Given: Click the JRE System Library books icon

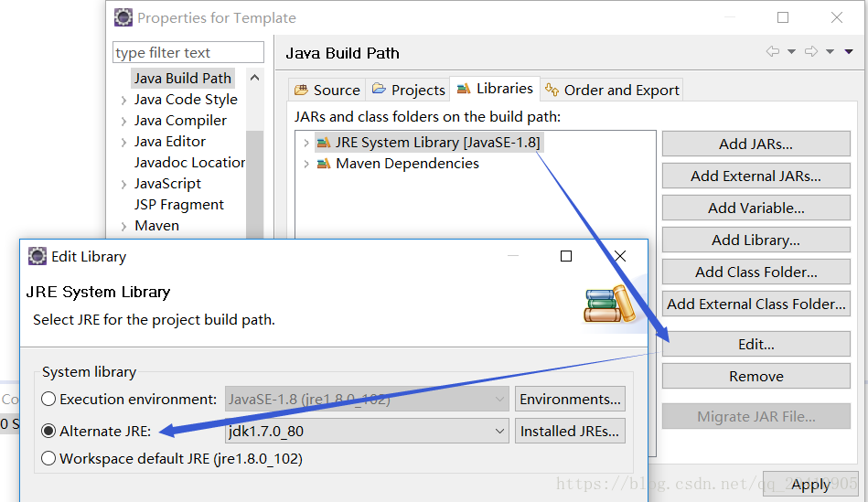Looking at the screenshot, I should (x=324, y=143).
